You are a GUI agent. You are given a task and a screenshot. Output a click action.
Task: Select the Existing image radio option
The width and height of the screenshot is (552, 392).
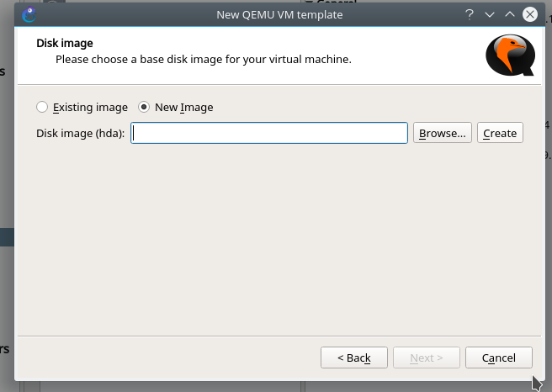pyautogui.click(x=43, y=108)
